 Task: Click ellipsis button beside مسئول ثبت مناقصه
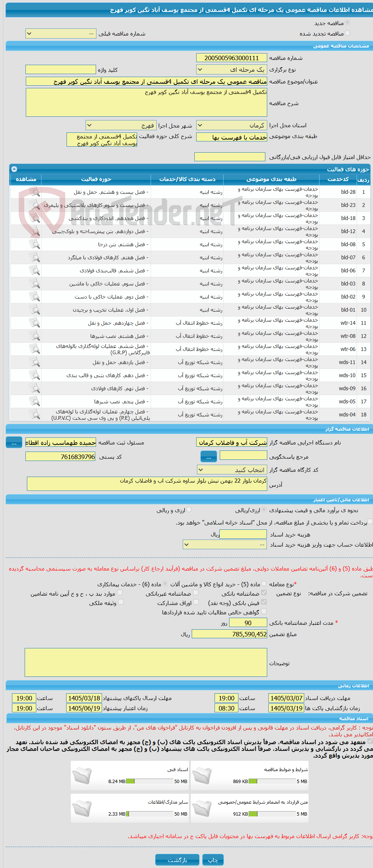[x=14, y=443]
